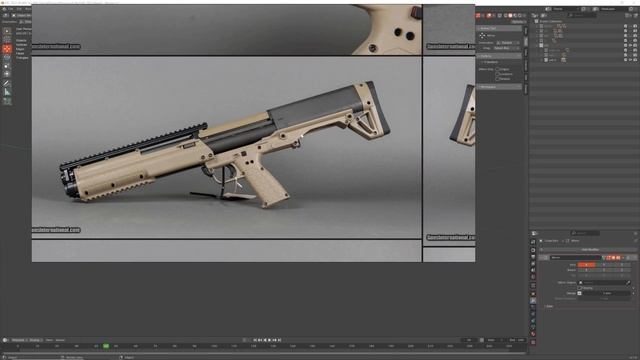Open the Edit menu
640x360 pixels.
pyautogui.click(x=19, y=9)
